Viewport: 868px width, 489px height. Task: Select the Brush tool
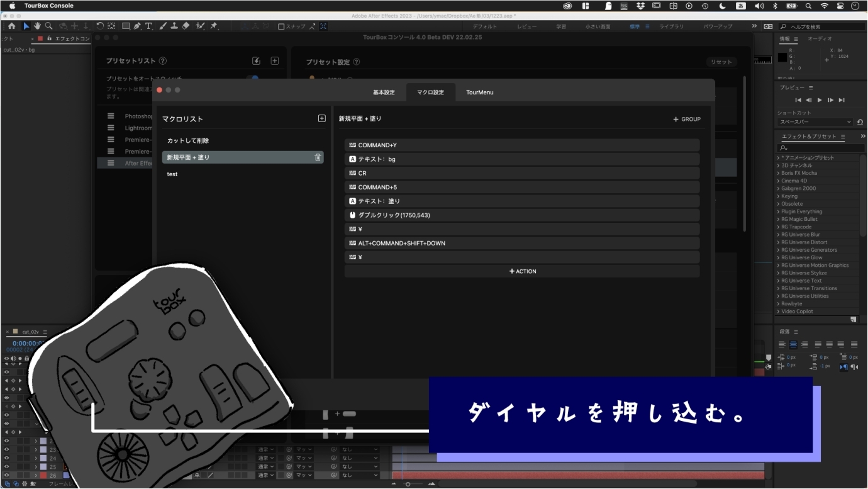pos(163,26)
